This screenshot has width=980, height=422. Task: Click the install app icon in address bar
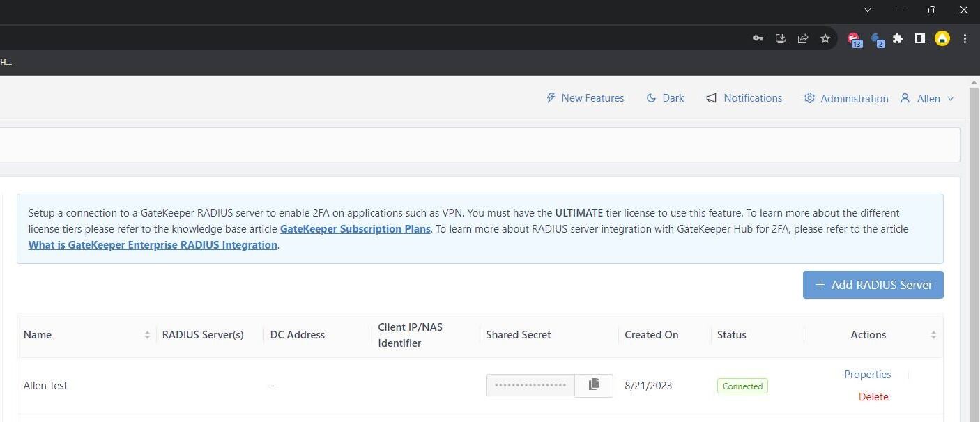(x=781, y=38)
